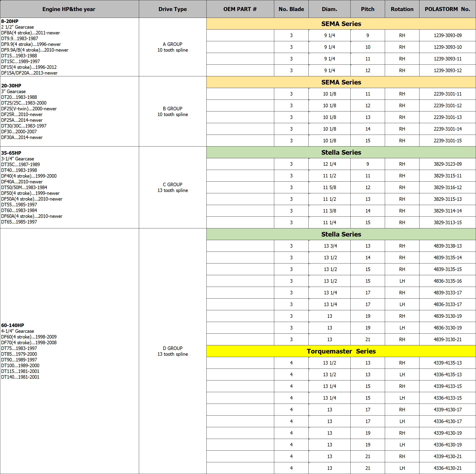
Task: Select the 'OEM PART #' header cell
Action: pos(240,9)
